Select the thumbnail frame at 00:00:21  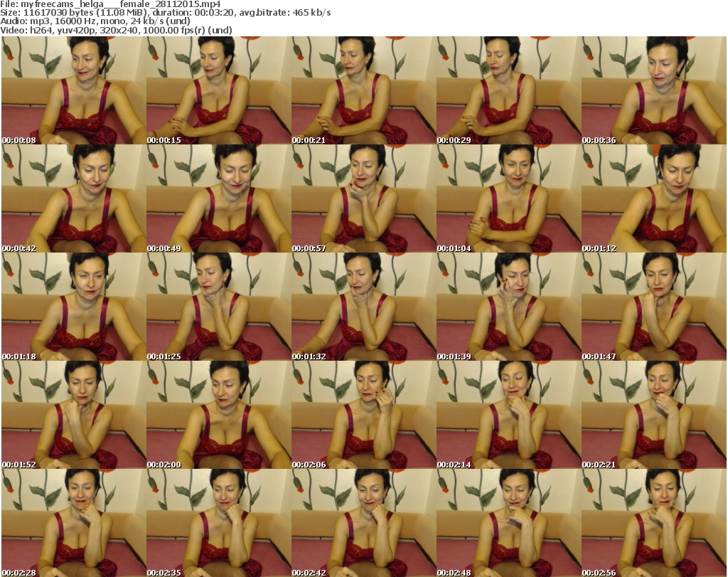click(x=363, y=90)
